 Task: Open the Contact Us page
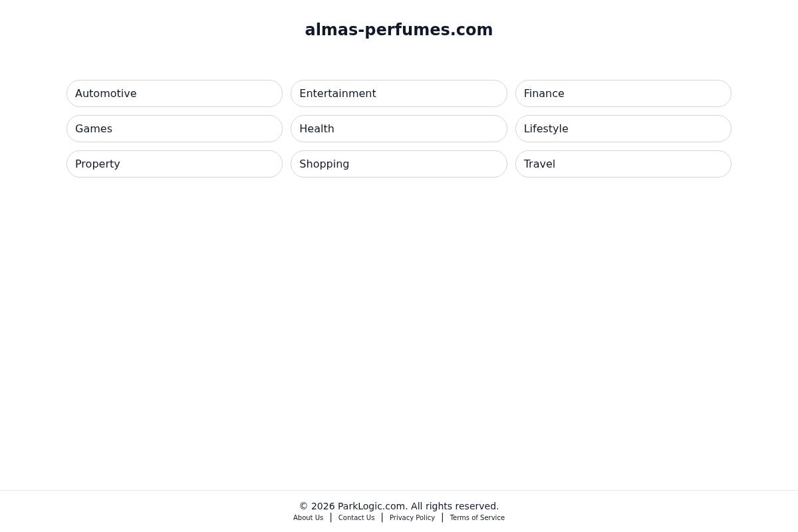tap(356, 517)
